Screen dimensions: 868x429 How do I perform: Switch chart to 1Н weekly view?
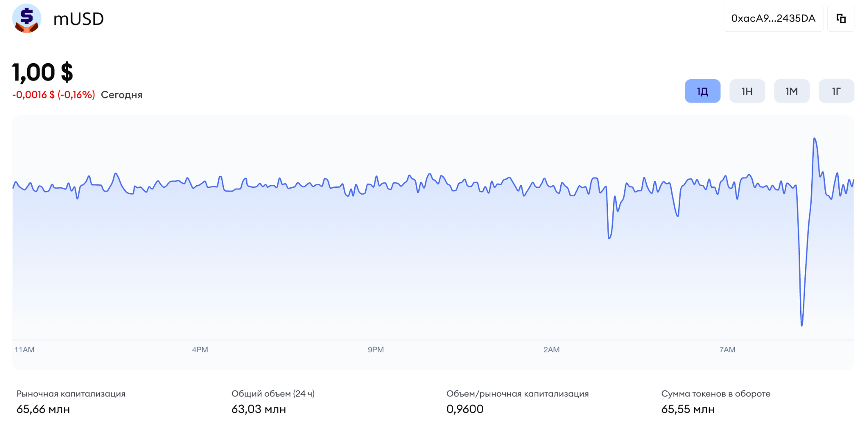click(x=747, y=91)
